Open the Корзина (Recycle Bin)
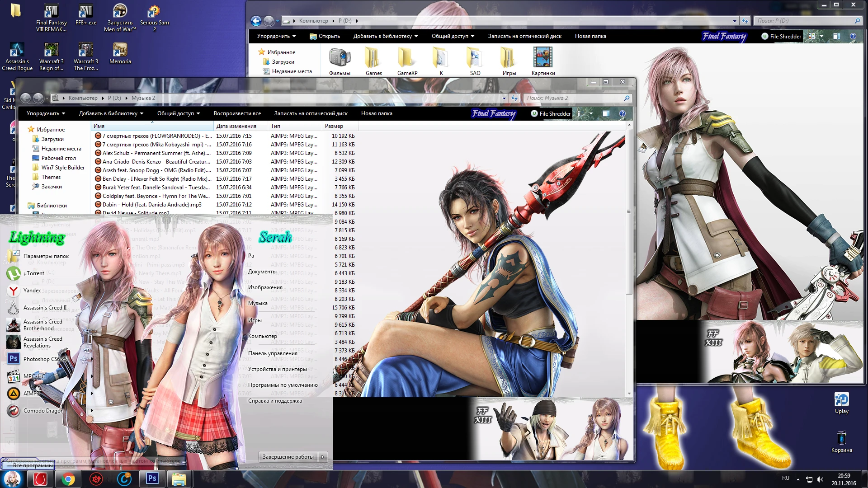The width and height of the screenshot is (868, 488). [842, 437]
